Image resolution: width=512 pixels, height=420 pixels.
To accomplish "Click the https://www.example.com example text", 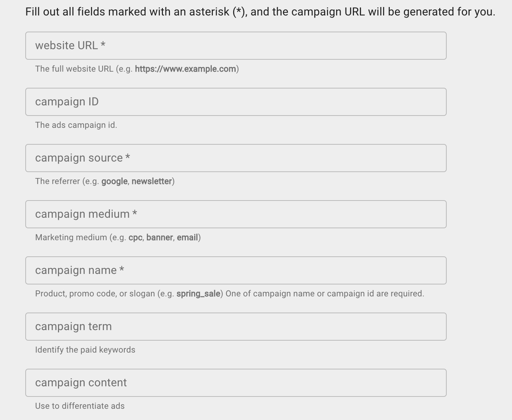I will [x=186, y=69].
